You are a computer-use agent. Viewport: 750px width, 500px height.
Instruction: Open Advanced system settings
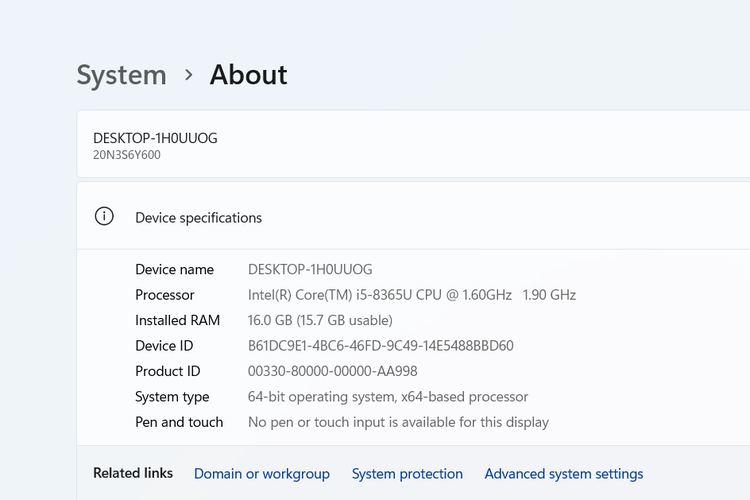(564, 474)
